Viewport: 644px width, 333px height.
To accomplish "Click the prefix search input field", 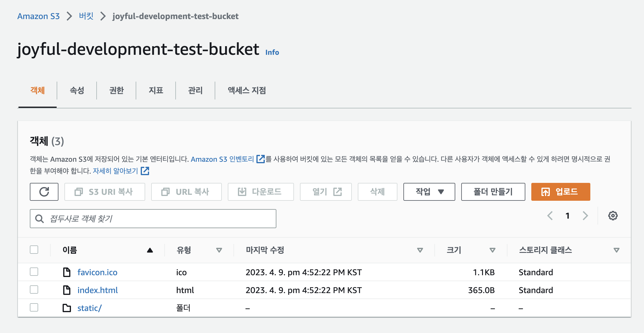I will 161,219.
